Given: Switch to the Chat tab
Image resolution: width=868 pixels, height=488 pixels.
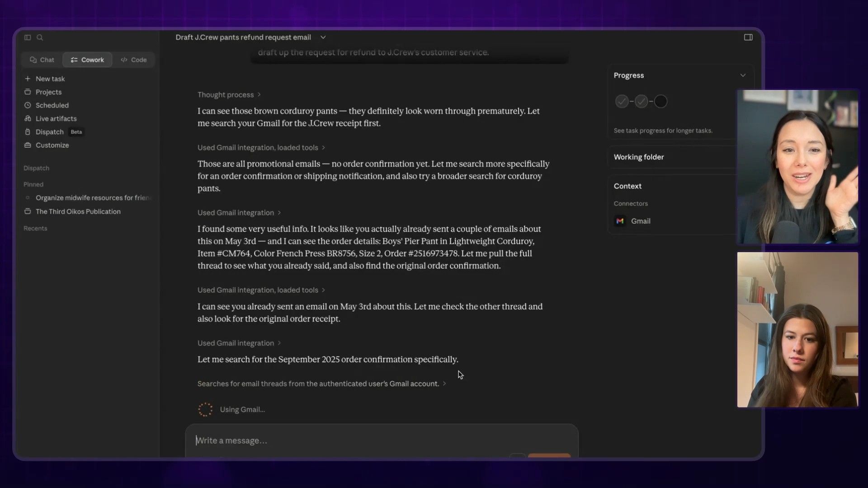Looking at the screenshot, I should (x=42, y=60).
